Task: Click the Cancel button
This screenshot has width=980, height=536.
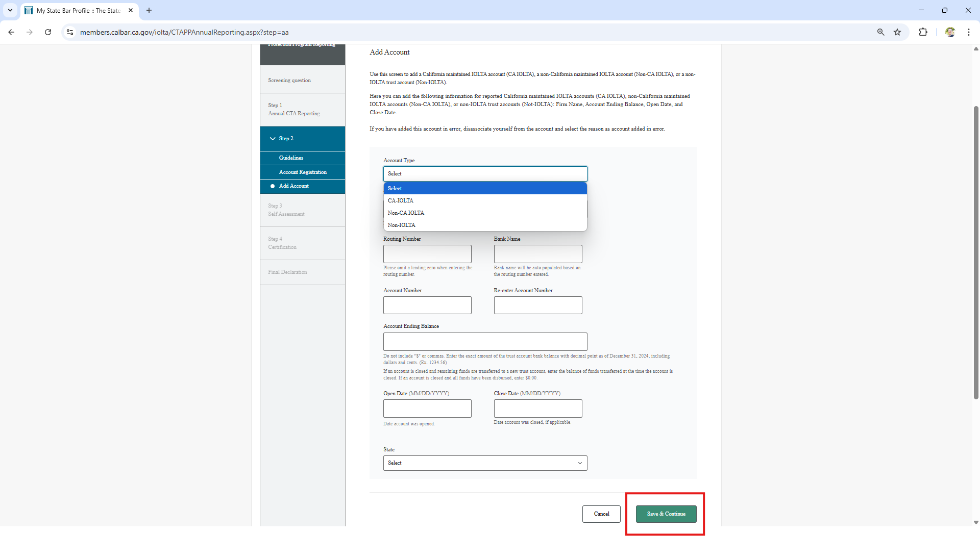Action: coord(601,514)
